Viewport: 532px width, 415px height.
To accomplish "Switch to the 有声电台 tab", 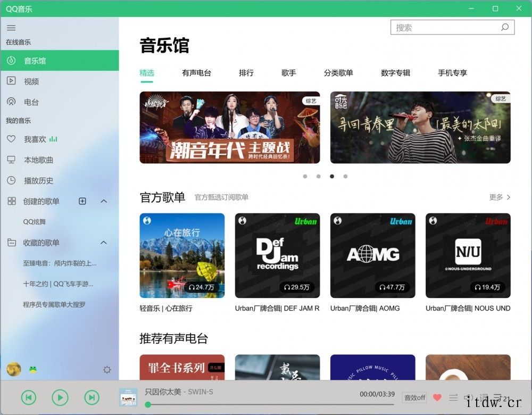I will click(196, 72).
